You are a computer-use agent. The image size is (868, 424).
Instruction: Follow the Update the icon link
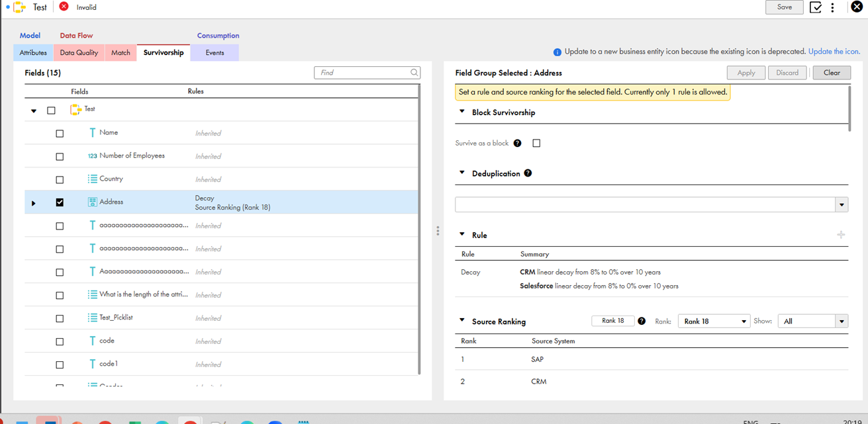(834, 52)
